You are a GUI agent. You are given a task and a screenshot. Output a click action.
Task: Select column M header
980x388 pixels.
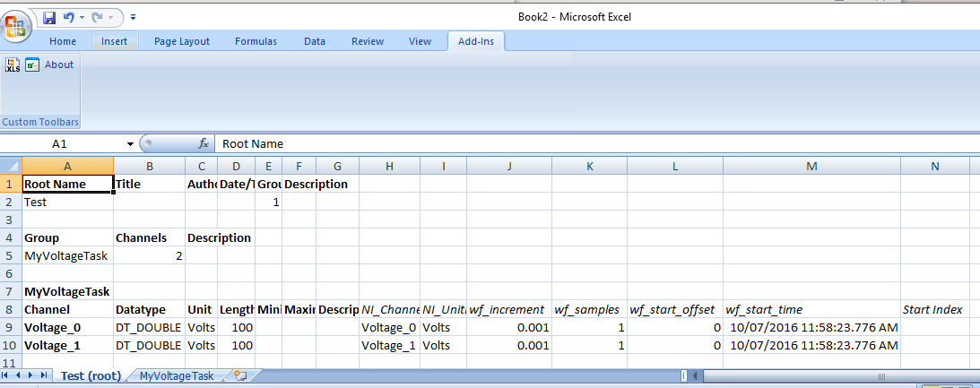tap(811, 166)
